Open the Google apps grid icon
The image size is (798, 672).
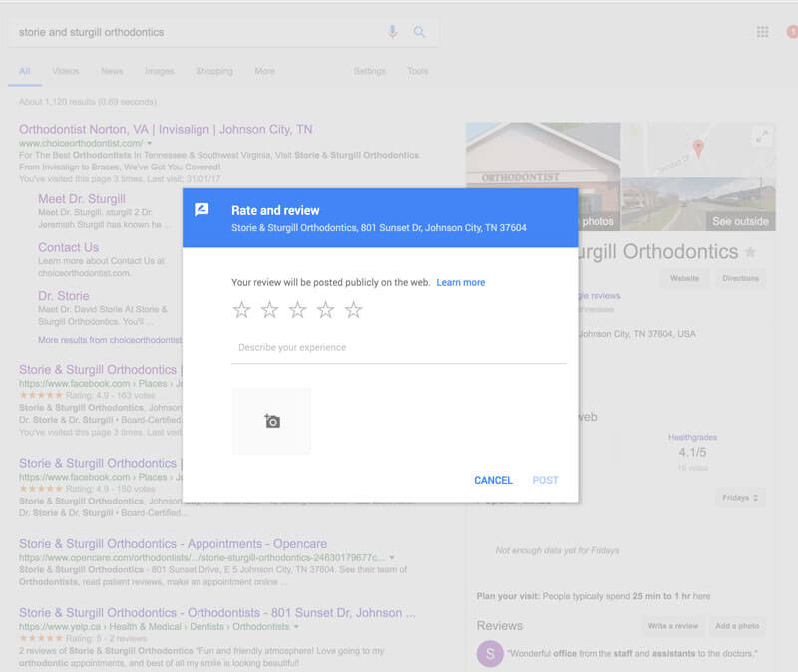pos(762,32)
